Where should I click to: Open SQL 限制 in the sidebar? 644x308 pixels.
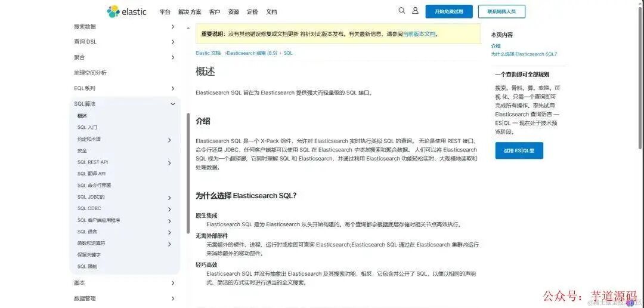click(x=87, y=266)
